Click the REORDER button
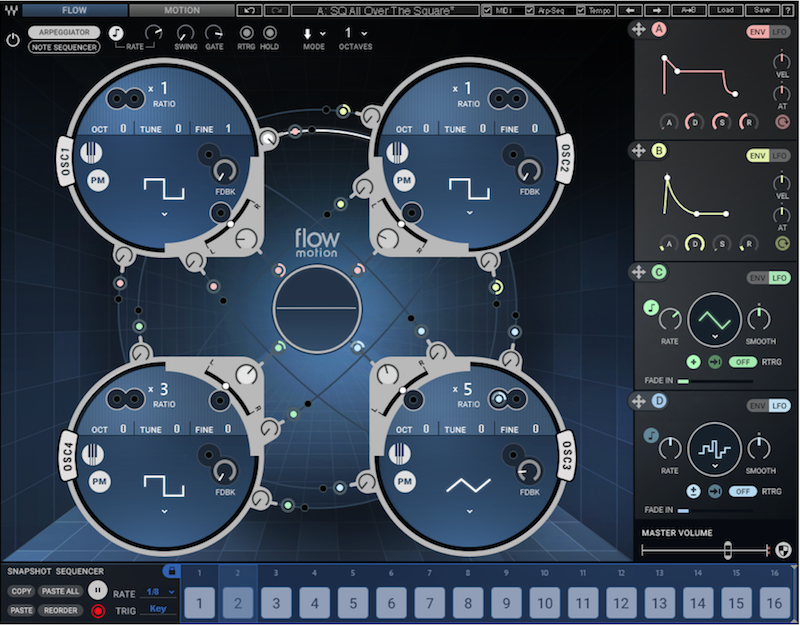 (x=60, y=610)
